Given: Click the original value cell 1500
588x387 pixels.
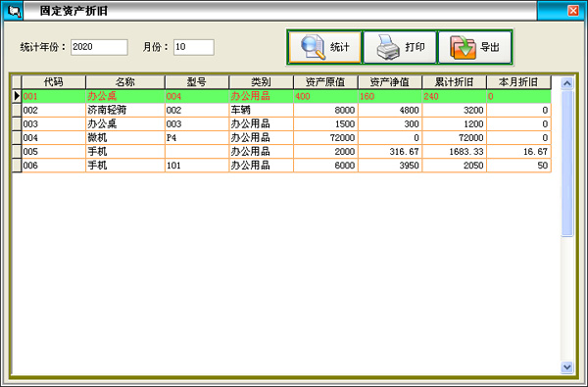Looking at the screenshot, I should click(x=326, y=124).
